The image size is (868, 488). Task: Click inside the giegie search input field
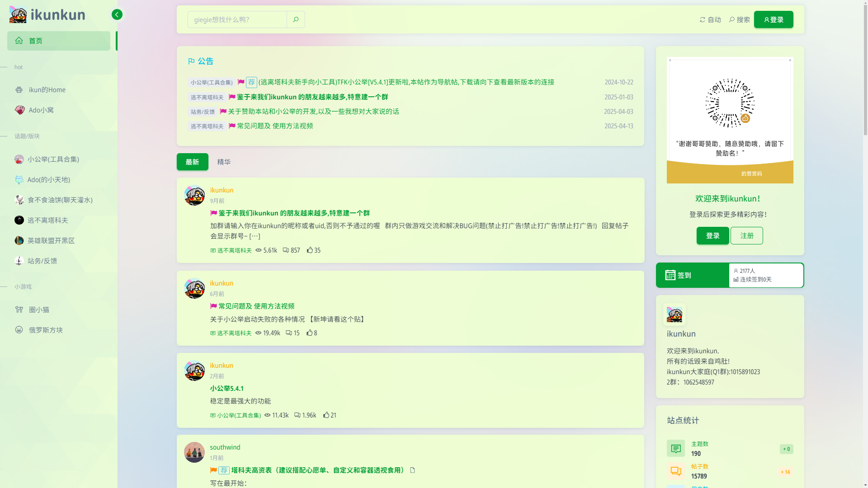pyautogui.click(x=237, y=19)
